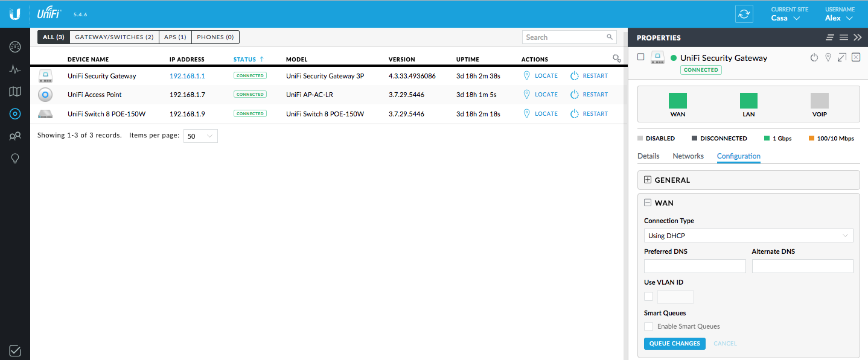868x360 pixels.
Task: Tick the checkbox beside UniFi Security Gateway title
Action: click(641, 57)
